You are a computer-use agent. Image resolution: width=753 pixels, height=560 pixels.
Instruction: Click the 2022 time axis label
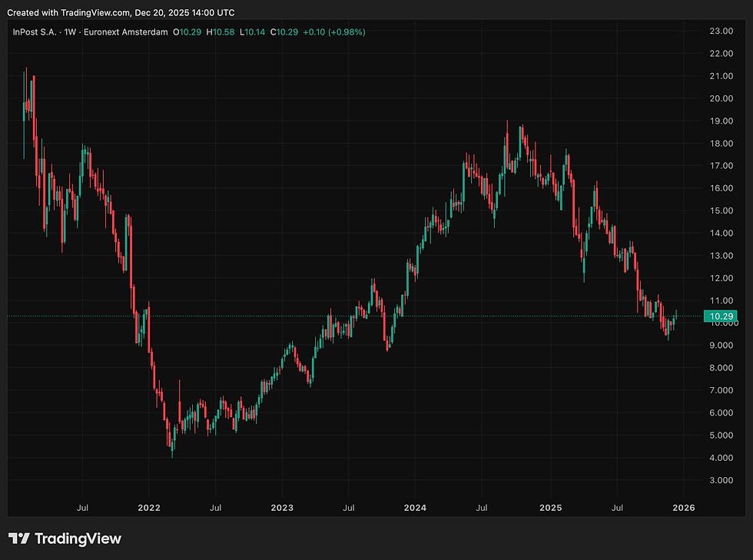pyautogui.click(x=149, y=508)
